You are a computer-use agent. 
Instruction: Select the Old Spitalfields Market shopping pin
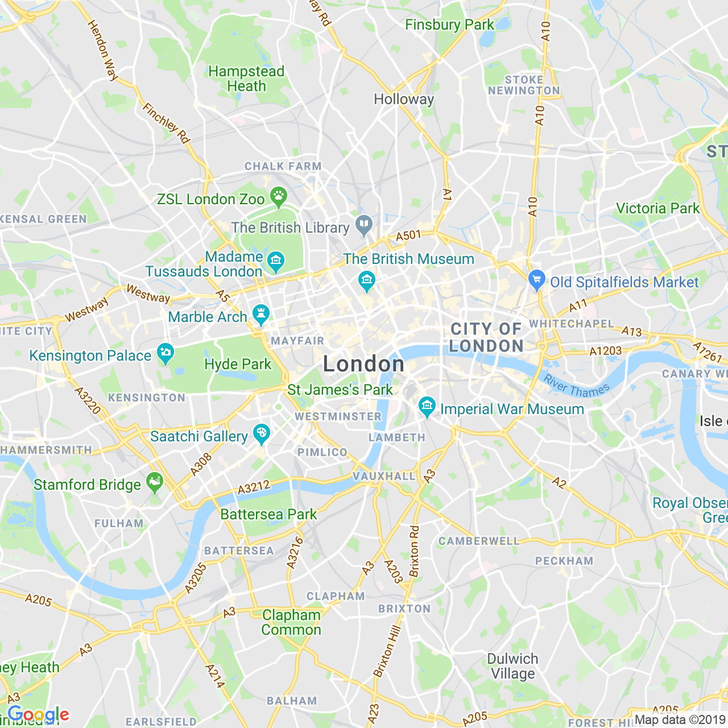pyautogui.click(x=536, y=280)
